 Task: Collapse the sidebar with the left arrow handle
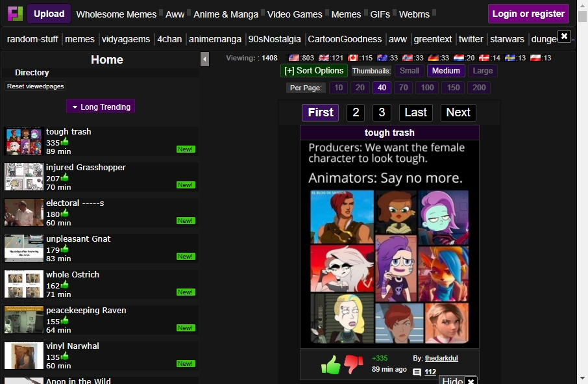click(x=204, y=59)
